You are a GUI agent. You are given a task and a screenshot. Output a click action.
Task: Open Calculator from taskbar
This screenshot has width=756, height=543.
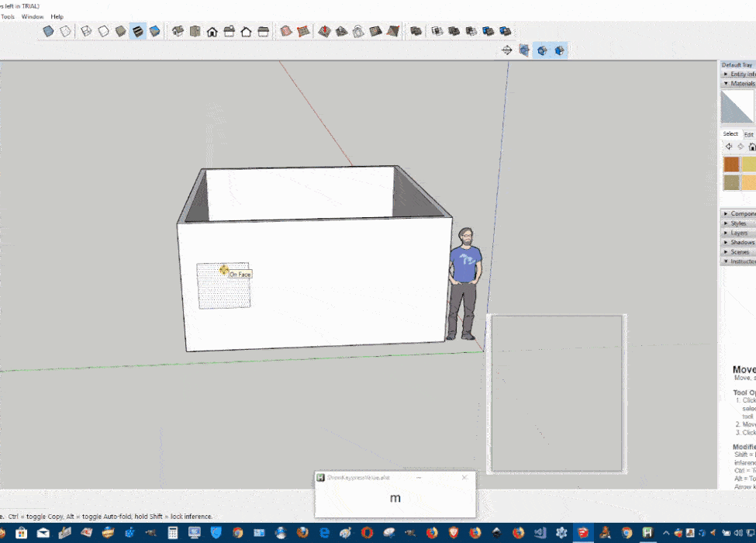click(x=173, y=533)
